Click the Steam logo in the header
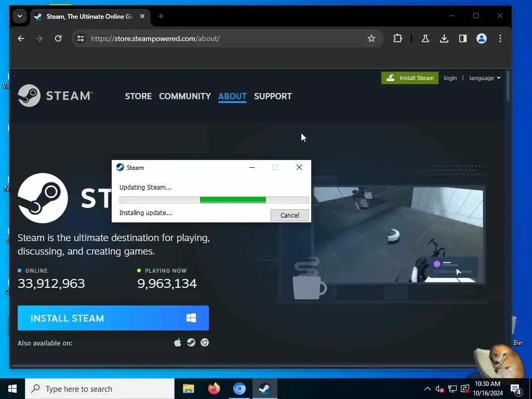The height and width of the screenshot is (399, 532). [55, 96]
